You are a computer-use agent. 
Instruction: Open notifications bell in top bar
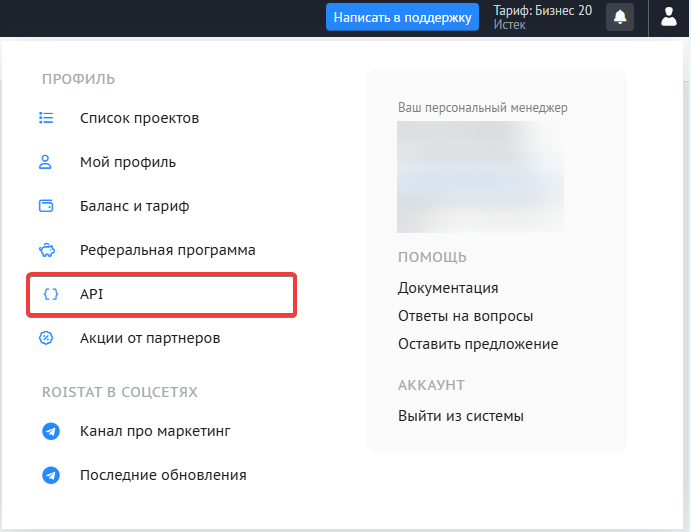coord(620,17)
